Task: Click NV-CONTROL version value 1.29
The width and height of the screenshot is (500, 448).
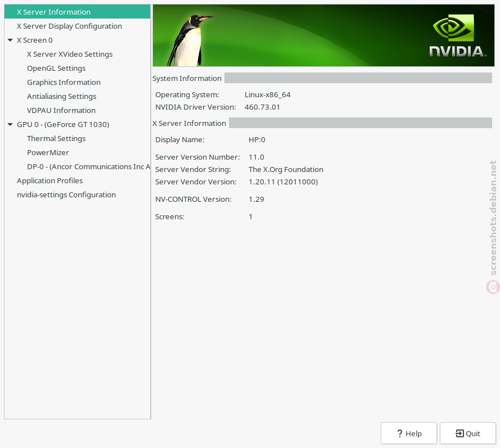Action: [x=256, y=199]
